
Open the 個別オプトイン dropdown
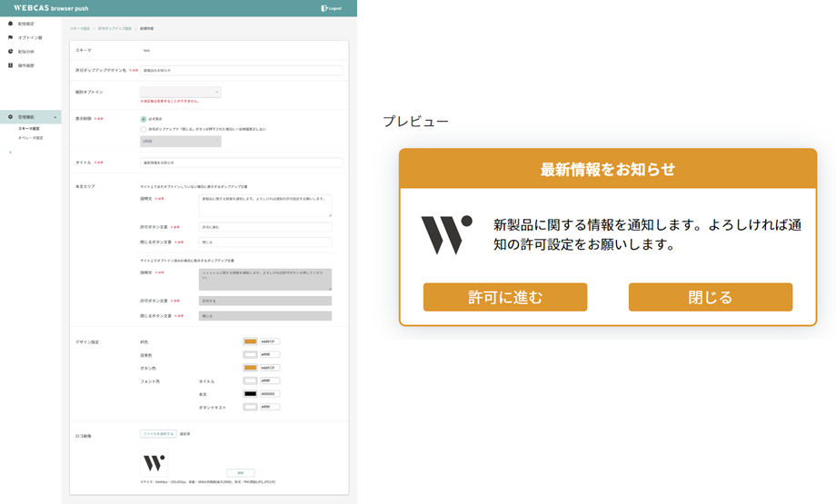pos(180,92)
